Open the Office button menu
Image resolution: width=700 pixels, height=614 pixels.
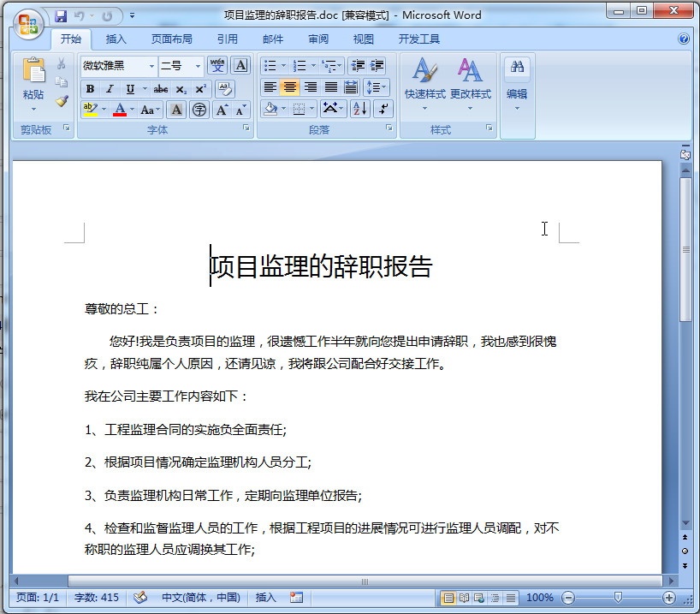click(27, 24)
